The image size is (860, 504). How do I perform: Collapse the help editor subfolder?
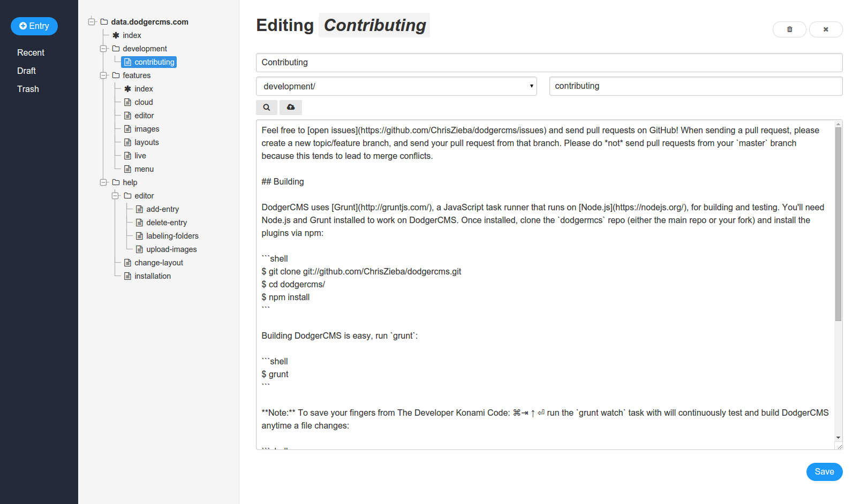(x=115, y=196)
